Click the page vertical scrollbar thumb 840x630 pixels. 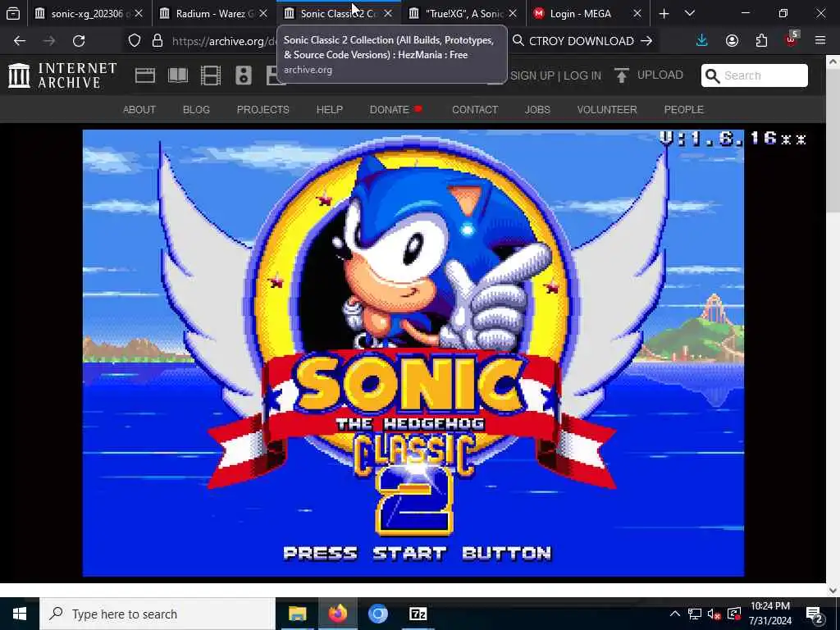pyautogui.click(x=833, y=140)
